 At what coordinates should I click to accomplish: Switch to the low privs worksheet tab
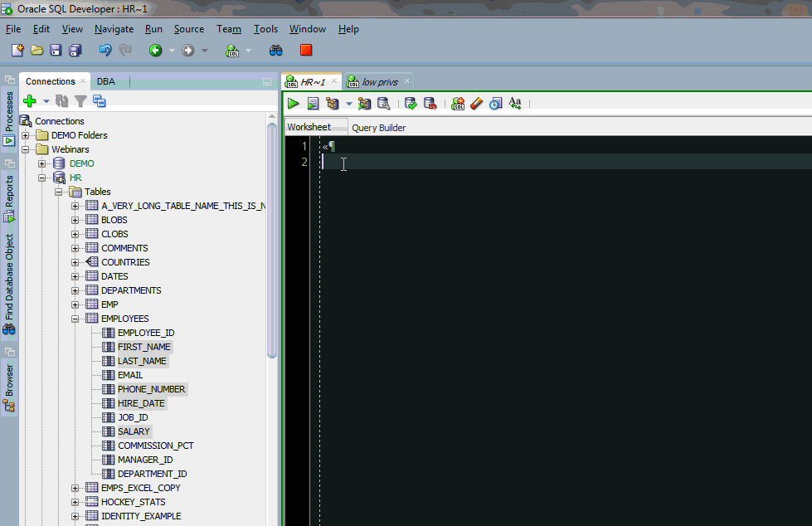(380, 82)
